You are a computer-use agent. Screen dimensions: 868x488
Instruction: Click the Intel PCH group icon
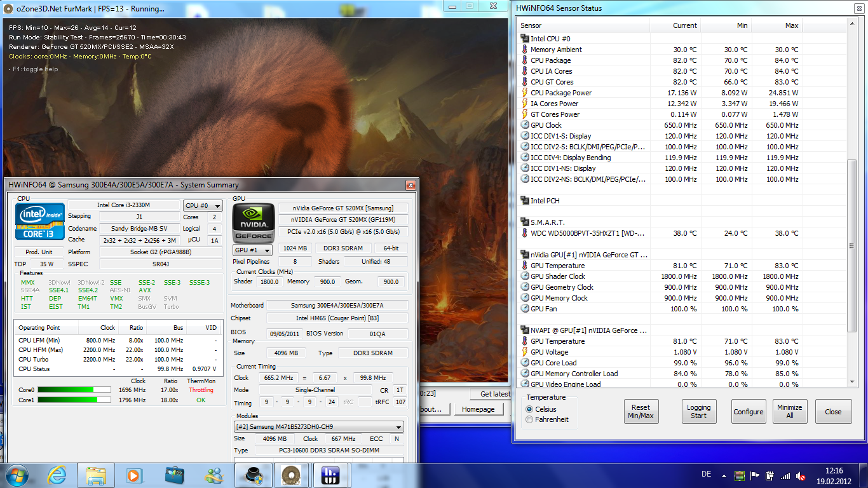525,201
